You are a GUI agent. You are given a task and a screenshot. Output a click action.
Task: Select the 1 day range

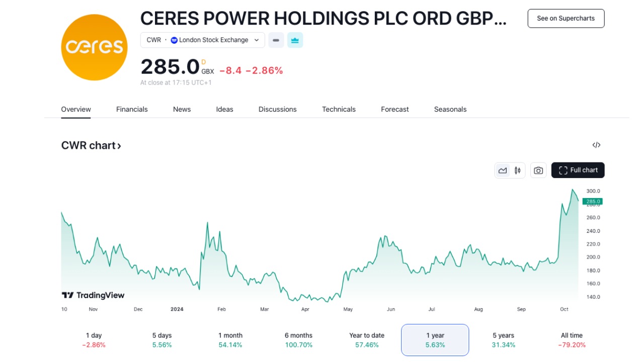click(94, 340)
